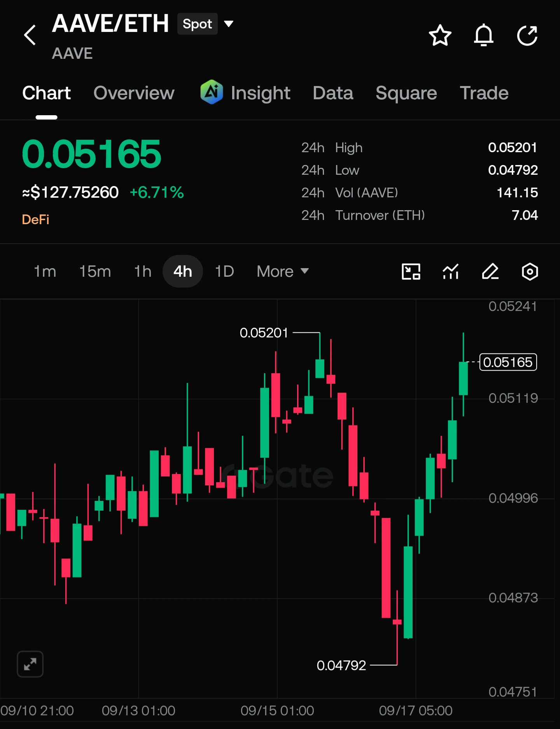Open the Spot market type dropdown

[x=206, y=24]
